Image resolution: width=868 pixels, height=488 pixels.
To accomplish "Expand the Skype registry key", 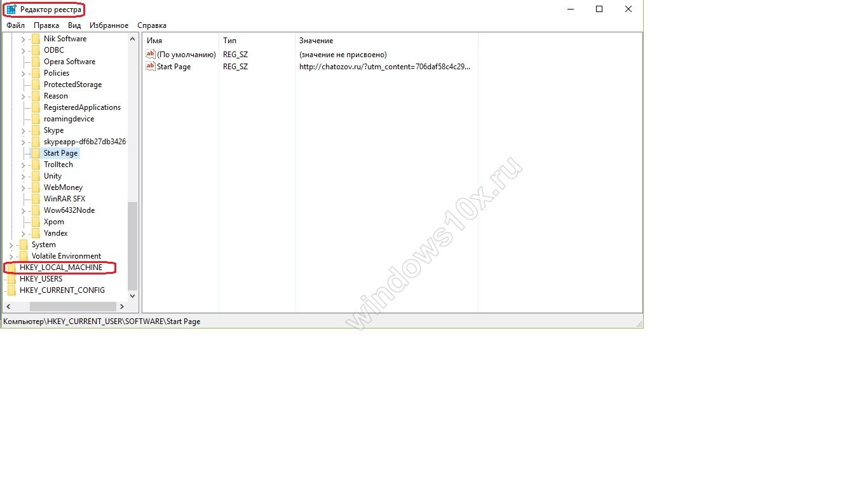I will pos(24,130).
